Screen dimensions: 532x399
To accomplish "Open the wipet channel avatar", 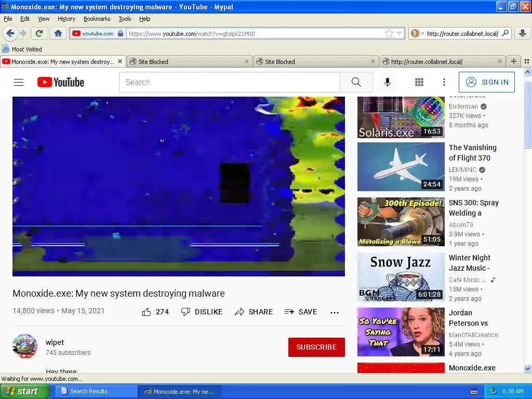I will click(x=25, y=347).
